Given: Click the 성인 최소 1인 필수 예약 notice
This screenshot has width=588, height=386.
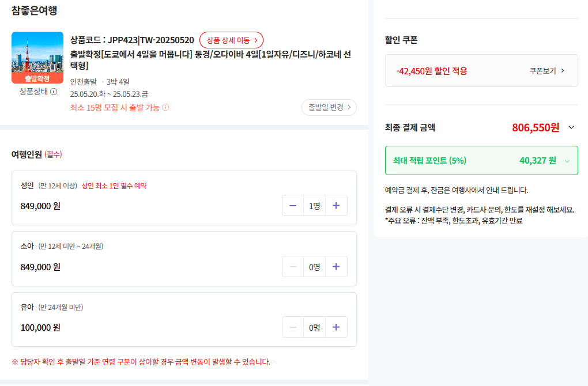Looking at the screenshot, I should point(114,186).
